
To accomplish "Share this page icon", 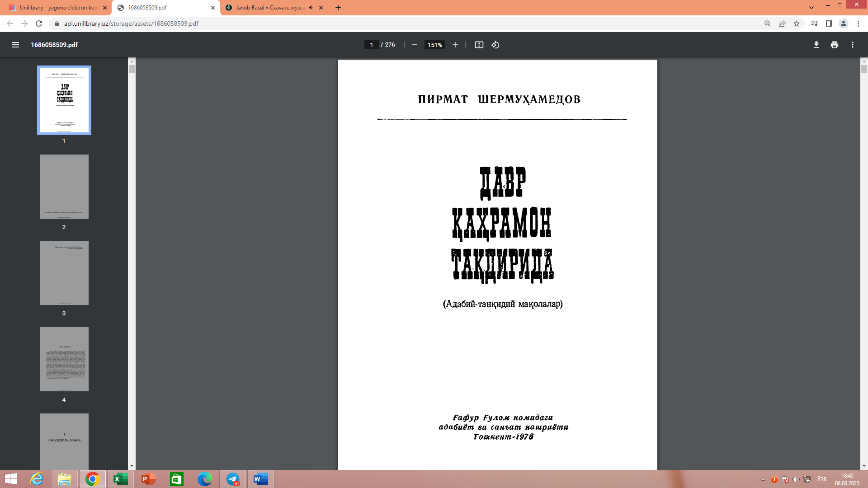I will (782, 23).
